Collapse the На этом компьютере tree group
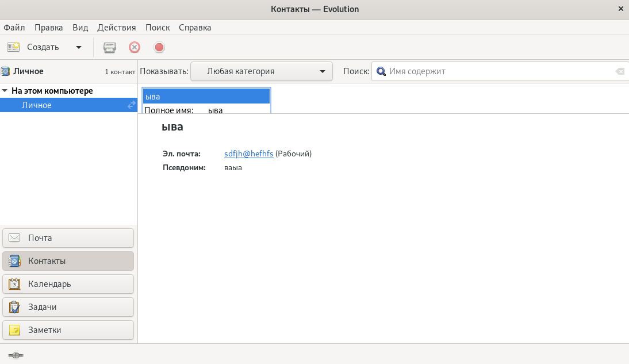The width and height of the screenshot is (629, 364). (5, 91)
